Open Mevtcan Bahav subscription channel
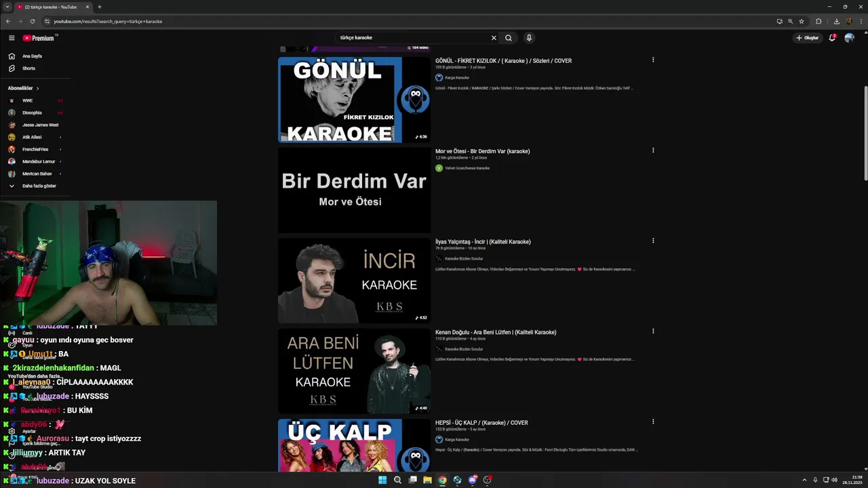This screenshot has height=488, width=868. pos(37,174)
